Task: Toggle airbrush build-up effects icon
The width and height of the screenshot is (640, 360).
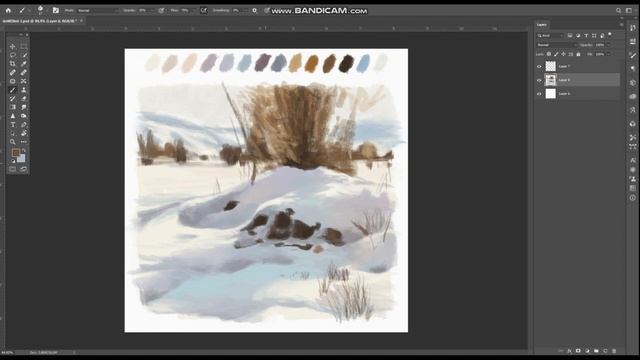Action: [x=204, y=10]
